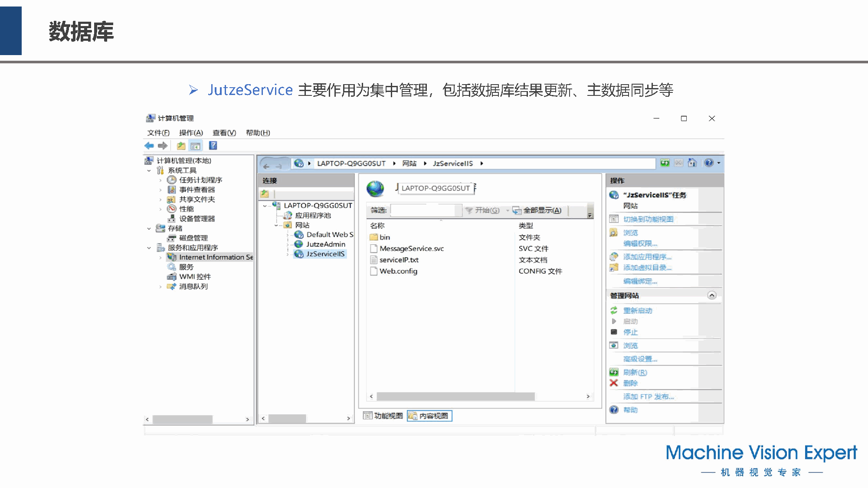Switch to 内容视图 tab
Screen dimensions: 868x488
(x=429, y=416)
